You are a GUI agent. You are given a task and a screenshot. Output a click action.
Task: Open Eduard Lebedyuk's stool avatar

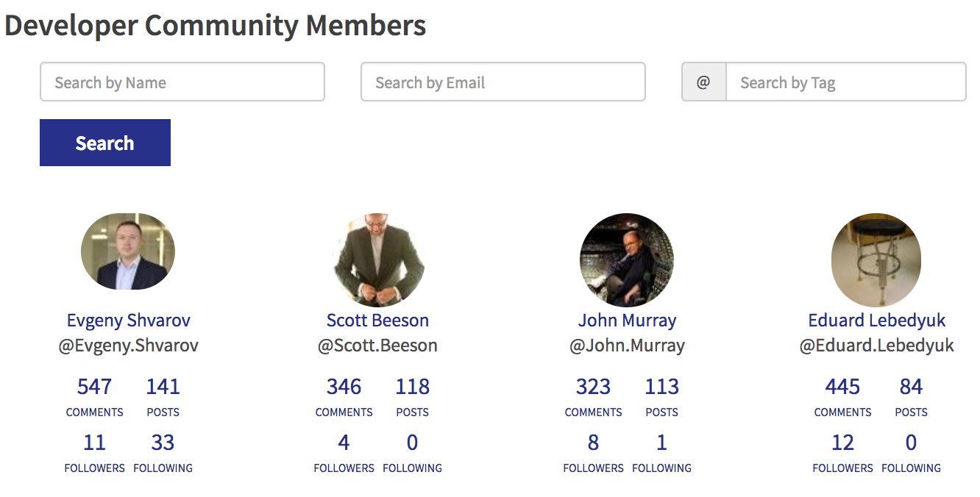pyautogui.click(x=876, y=260)
